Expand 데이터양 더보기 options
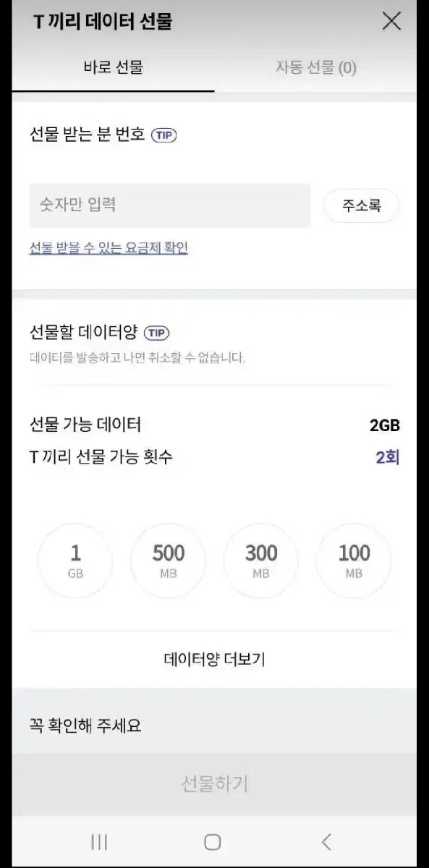This screenshot has height=868, width=429. point(215,660)
